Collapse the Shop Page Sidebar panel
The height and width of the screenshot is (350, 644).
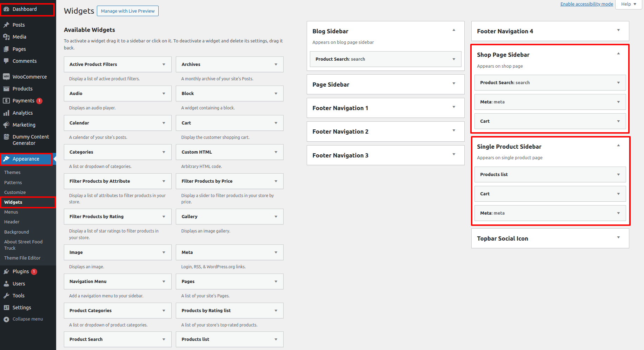618,54
